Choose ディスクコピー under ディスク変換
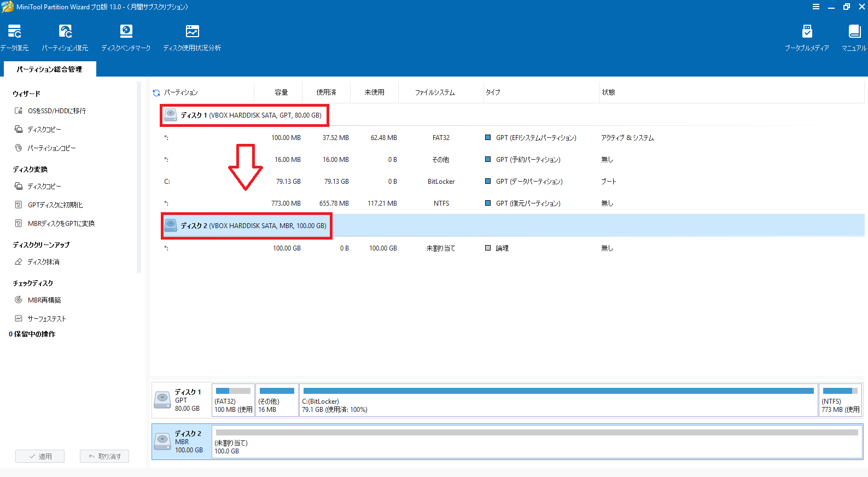 click(x=38, y=186)
